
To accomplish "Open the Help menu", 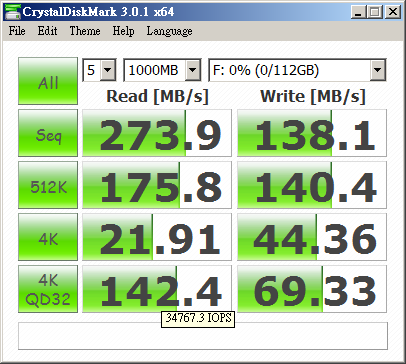I will point(123,31).
